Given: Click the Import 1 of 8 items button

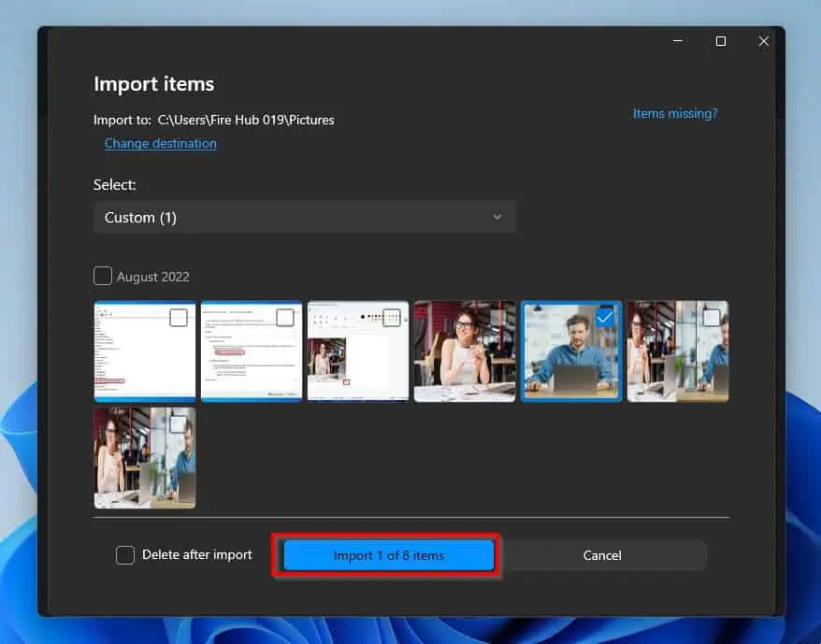Looking at the screenshot, I should [x=388, y=555].
